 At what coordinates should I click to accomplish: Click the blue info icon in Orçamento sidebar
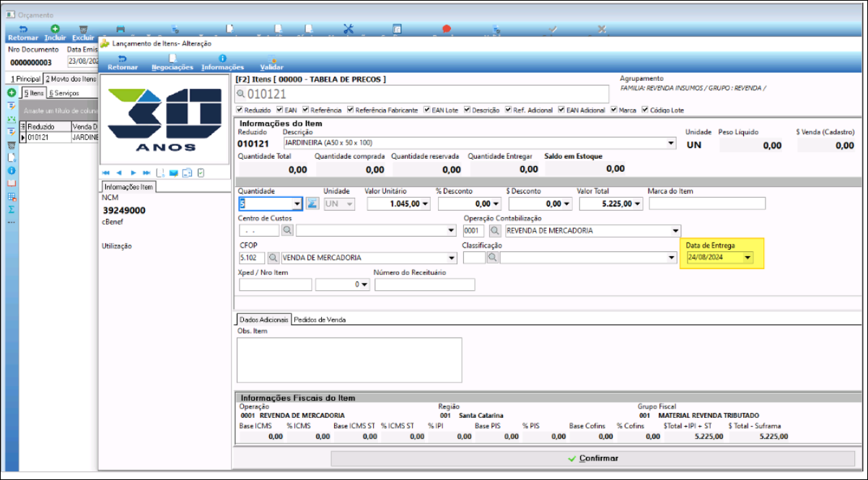(12, 170)
